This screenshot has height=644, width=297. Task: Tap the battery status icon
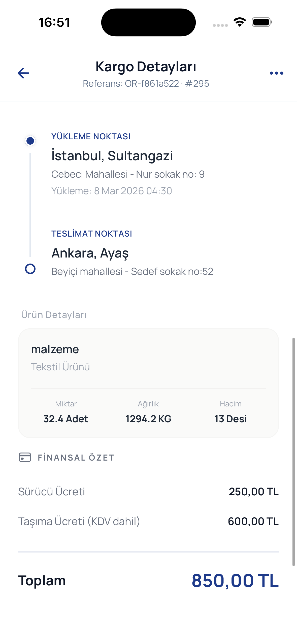[x=262, y=22]
